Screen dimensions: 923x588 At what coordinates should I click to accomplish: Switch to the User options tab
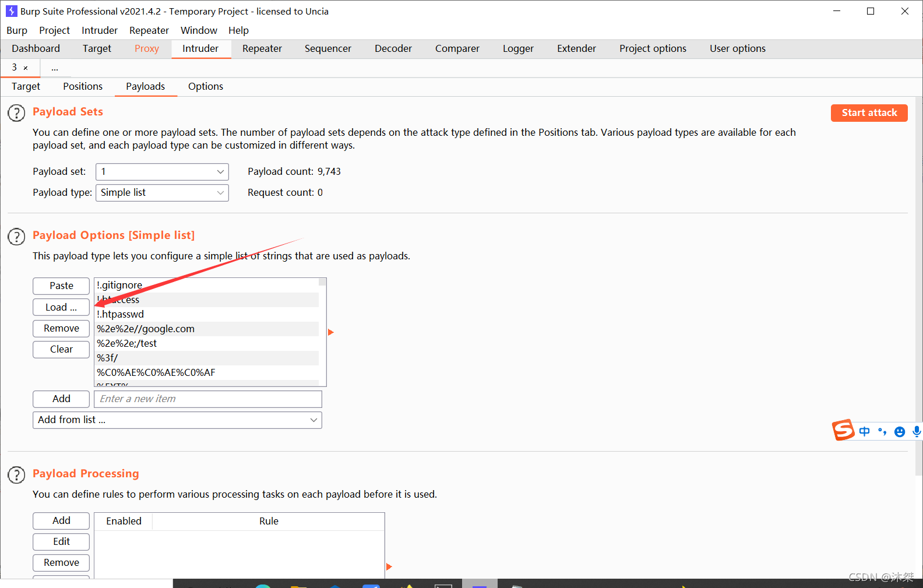pos(738,49)
